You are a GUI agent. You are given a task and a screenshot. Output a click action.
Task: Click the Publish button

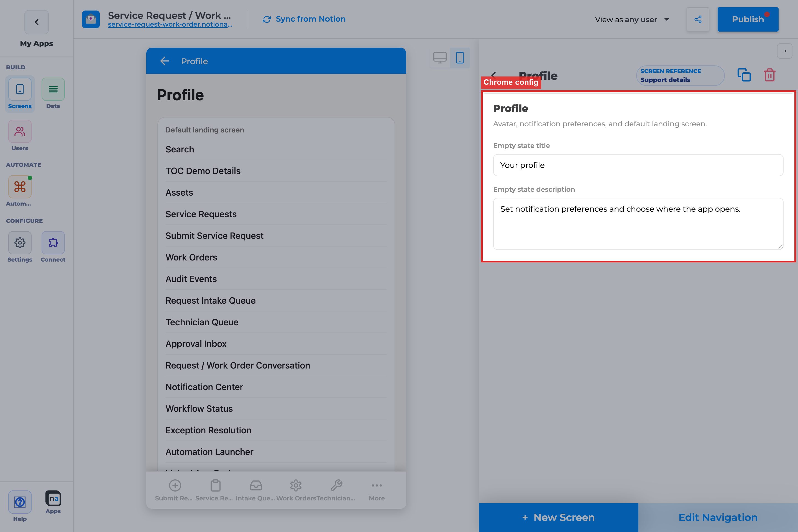[x=748, y=19]
